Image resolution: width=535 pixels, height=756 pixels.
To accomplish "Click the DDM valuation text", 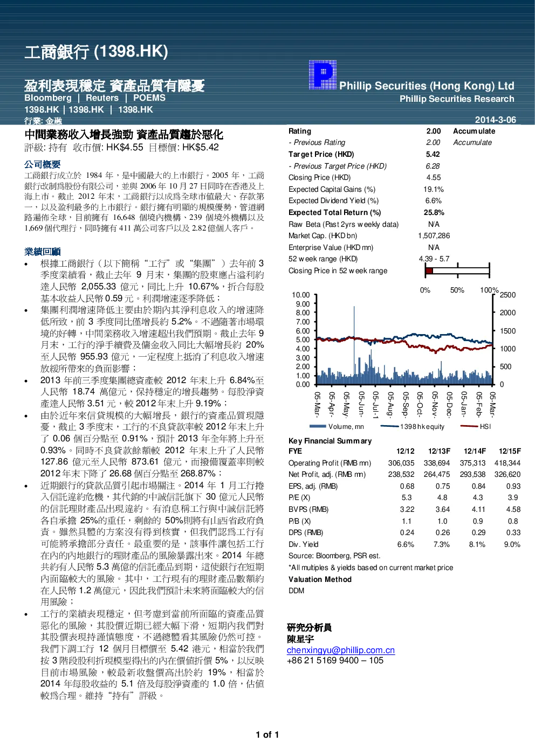I will pyautogui.click(x=297, y=591).
